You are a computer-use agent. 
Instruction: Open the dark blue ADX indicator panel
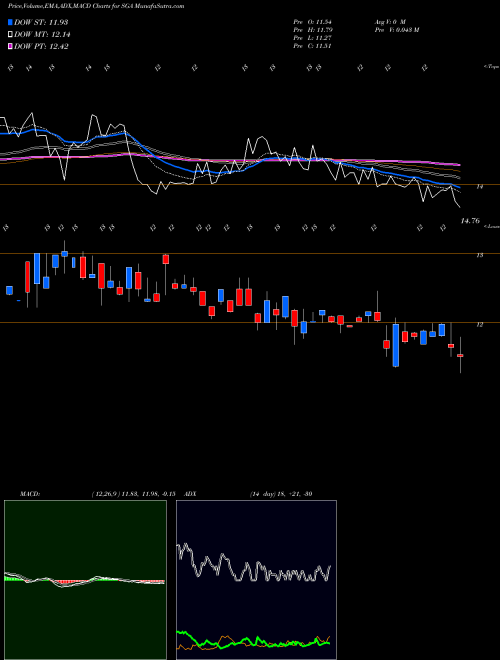tap(256, 580)
